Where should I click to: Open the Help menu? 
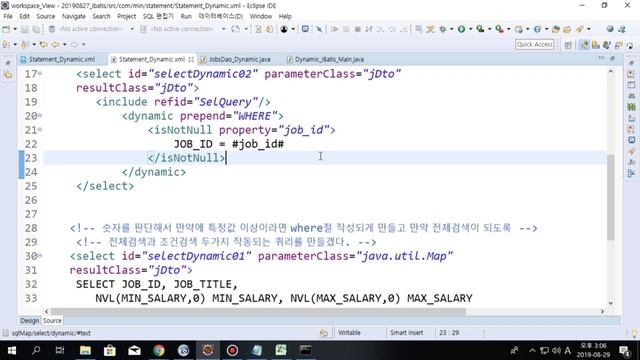[285, 16]
